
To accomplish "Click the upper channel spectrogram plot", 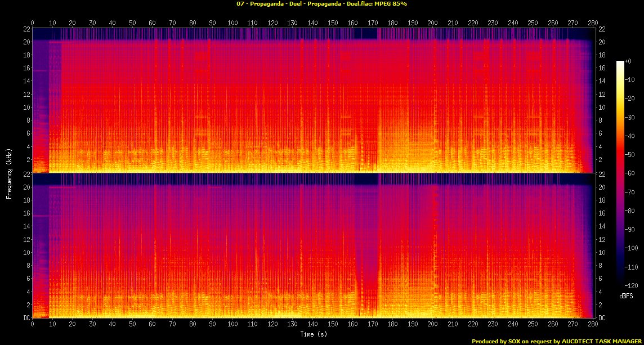I will click(313, 100).
